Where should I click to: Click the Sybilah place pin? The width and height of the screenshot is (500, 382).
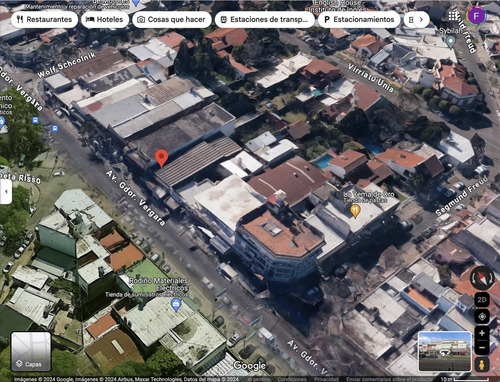(x=451, y=42)
